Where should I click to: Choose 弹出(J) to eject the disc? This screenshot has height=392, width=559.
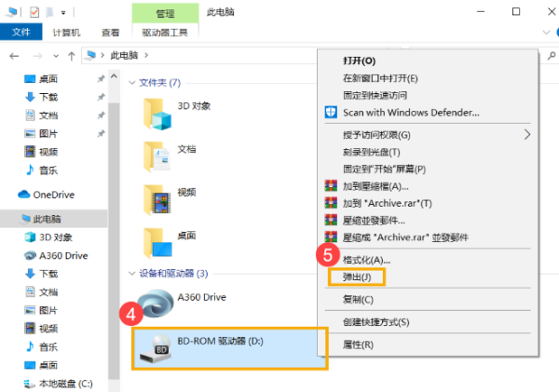coord(357,277)
